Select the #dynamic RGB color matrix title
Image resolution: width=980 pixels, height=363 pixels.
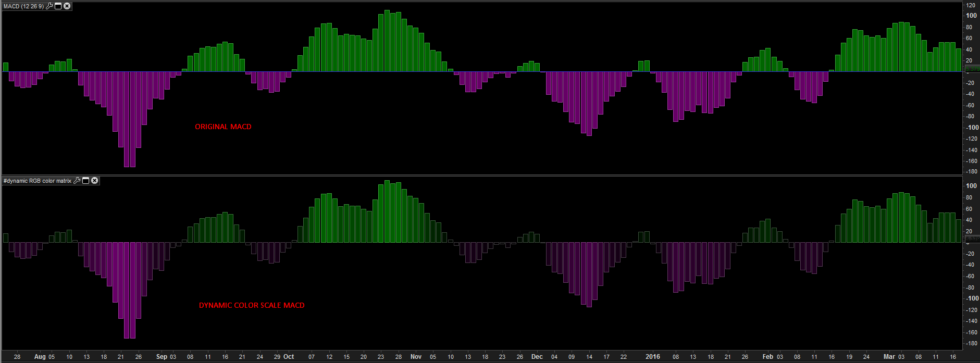(x=38, y=181)
